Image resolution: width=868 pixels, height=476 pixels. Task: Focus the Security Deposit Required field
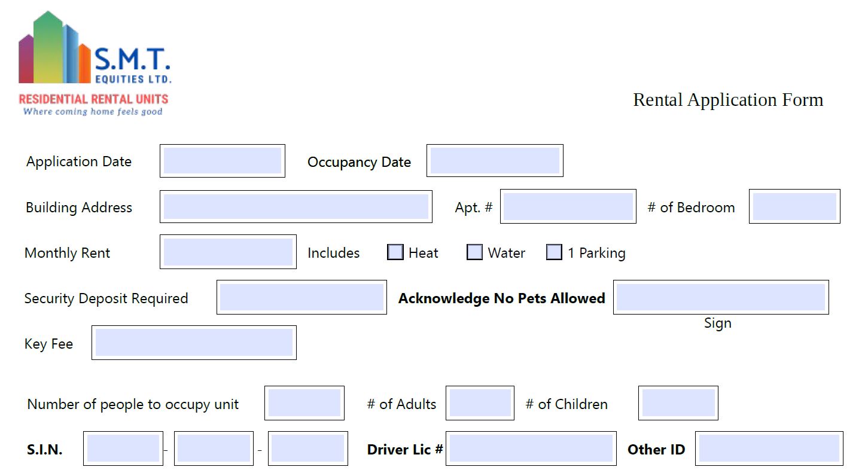301,297
